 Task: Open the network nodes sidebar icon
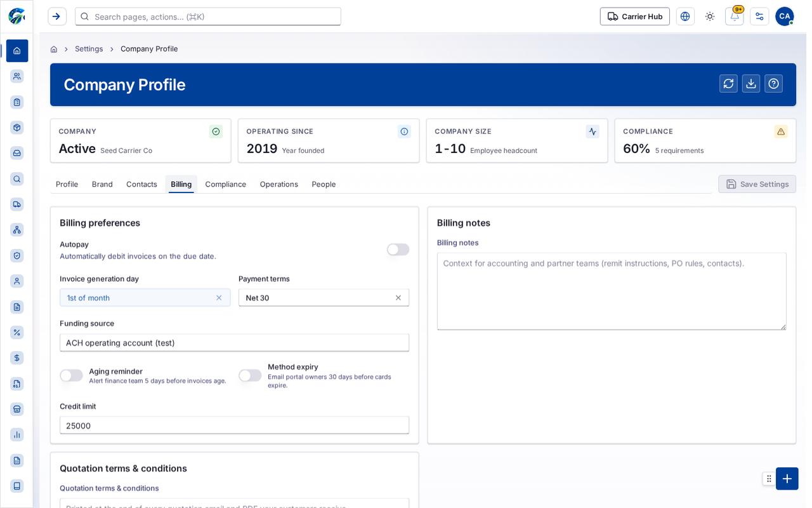point(17,230)
